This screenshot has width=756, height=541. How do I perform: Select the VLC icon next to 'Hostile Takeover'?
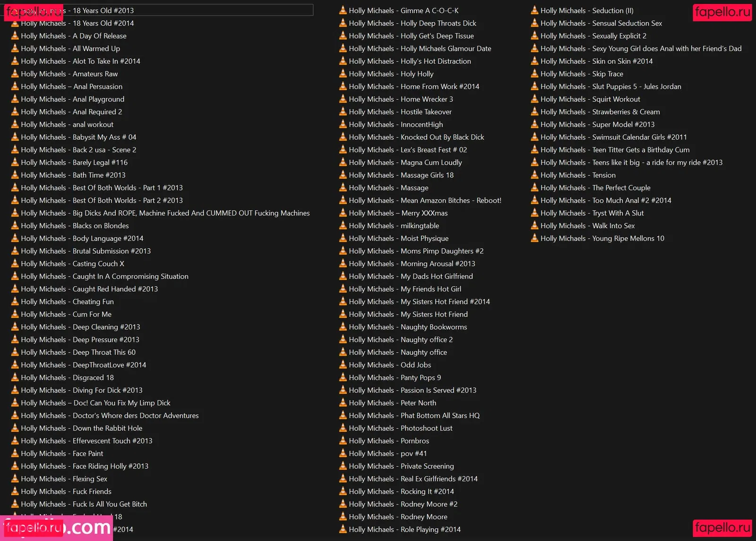point(343,112)
